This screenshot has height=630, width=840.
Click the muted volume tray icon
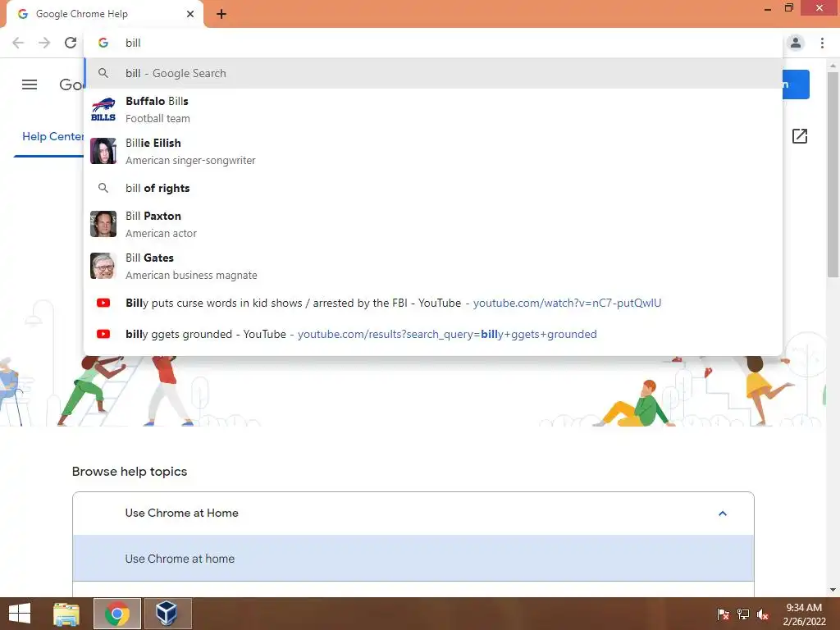click(x=763, y=614)
